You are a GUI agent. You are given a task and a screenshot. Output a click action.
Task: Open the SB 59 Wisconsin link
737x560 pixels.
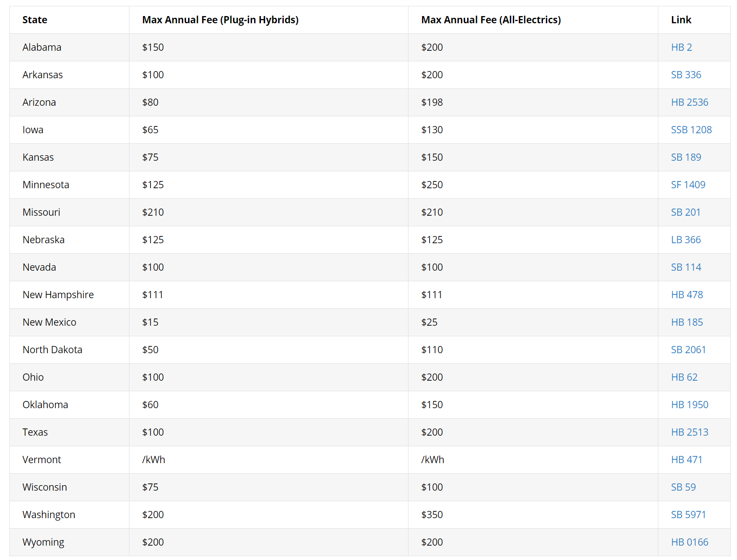point(683,487)
